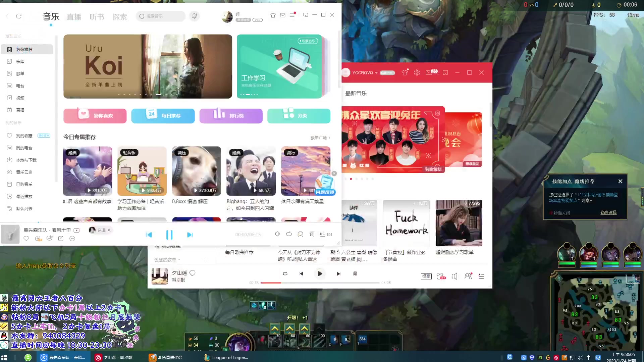Switch to 听书 tab in Kugou

(97, 17)
